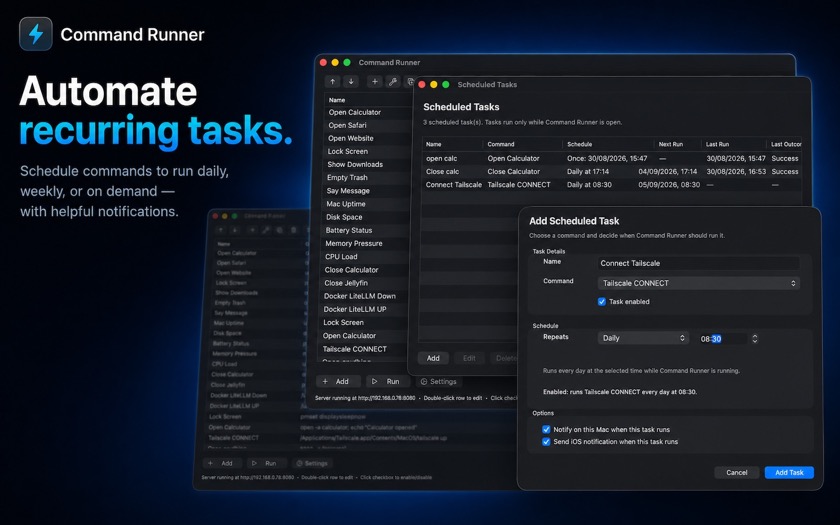Click 'Once: 30/08/2026, 15:47' schedule cell
Image resolution: width=840 pixels, height=525 pixels.
(x=607, y=159)
